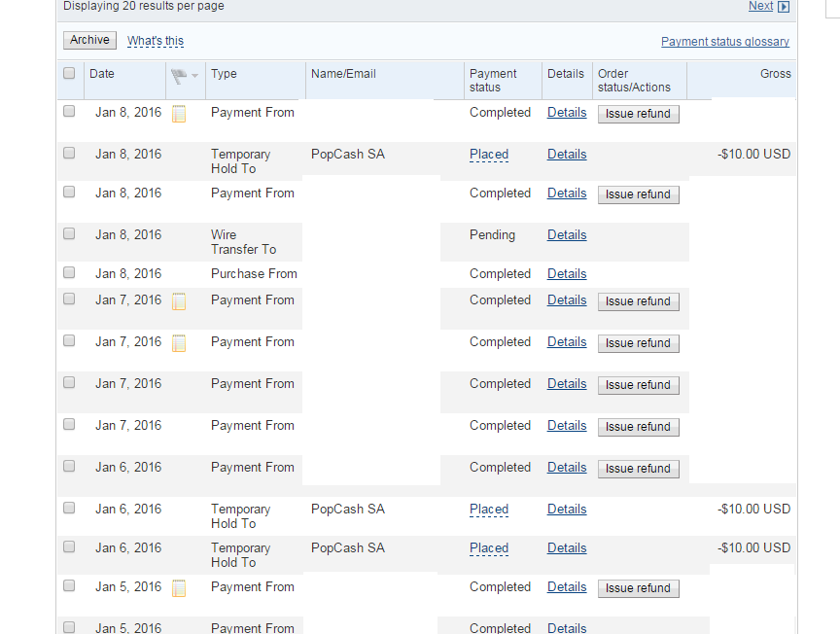The height and width of the screenshot is (634, 840).
Task: Go to the Next results page link
Action: pyautogui.click(x=760, y=7)
